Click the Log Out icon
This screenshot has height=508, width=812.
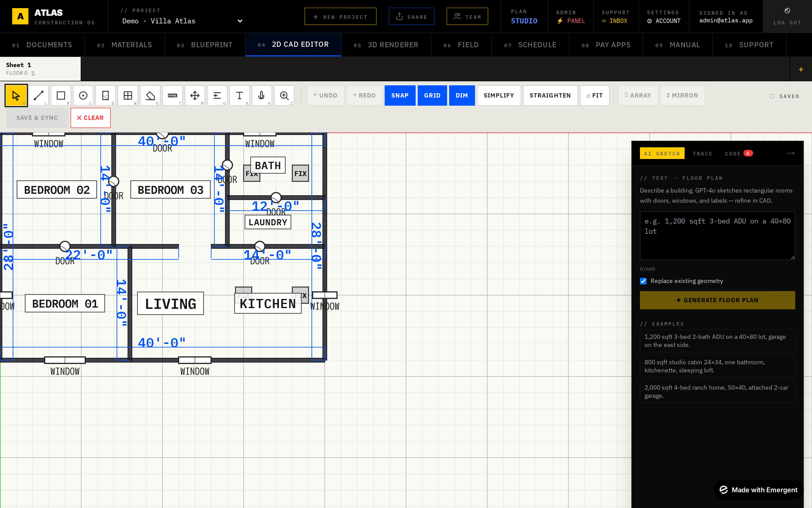pos(787,11)
